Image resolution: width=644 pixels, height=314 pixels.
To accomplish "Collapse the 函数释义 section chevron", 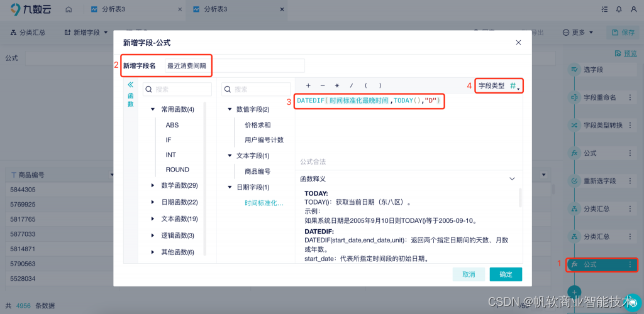I will (x=512, y=179).
